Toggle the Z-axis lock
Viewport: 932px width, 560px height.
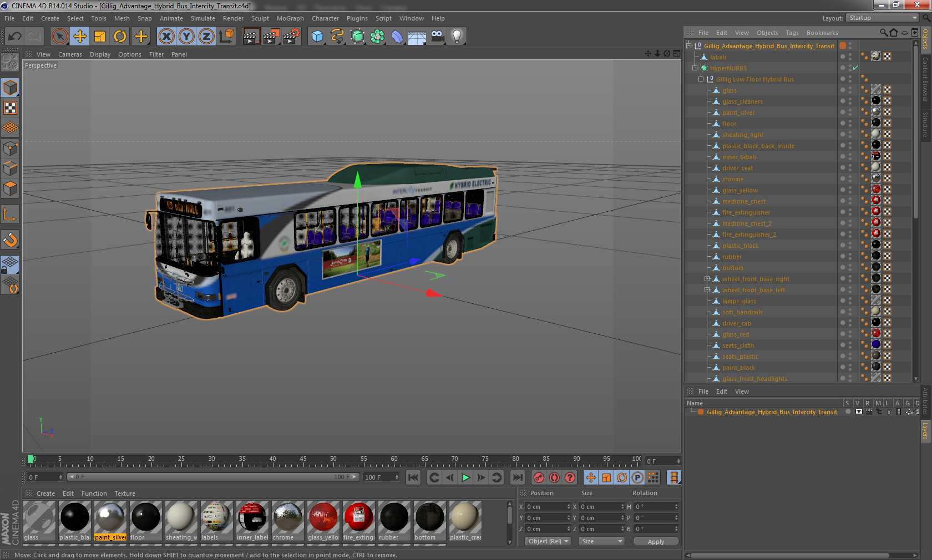pyautogui.click(x=206, y=37)
